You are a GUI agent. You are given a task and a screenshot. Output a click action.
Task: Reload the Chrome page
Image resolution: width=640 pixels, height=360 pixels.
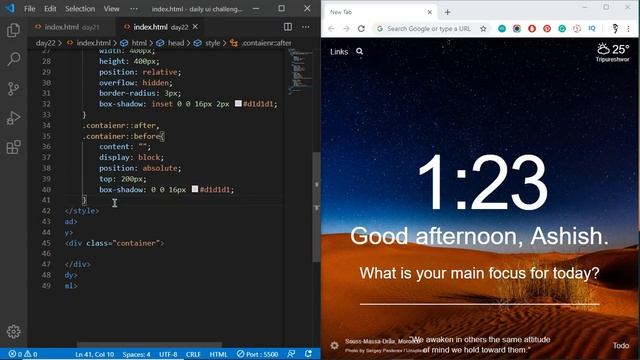[x=361, y=29]
